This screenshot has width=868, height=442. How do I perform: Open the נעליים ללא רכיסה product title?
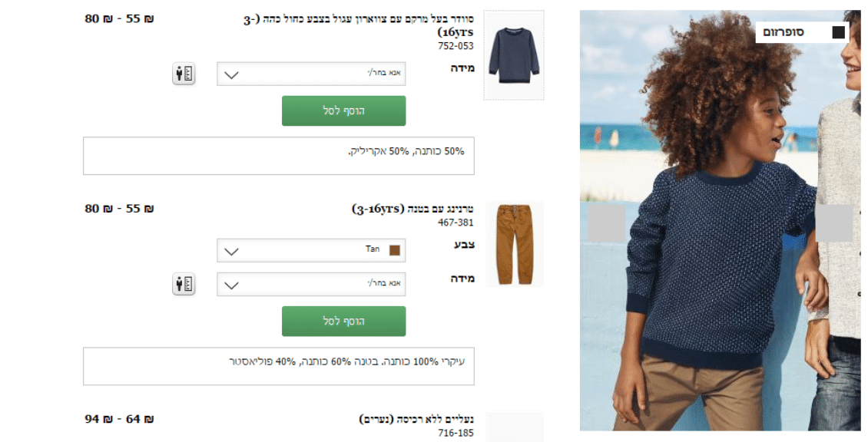pyautogui.click(x=416, y=419)
